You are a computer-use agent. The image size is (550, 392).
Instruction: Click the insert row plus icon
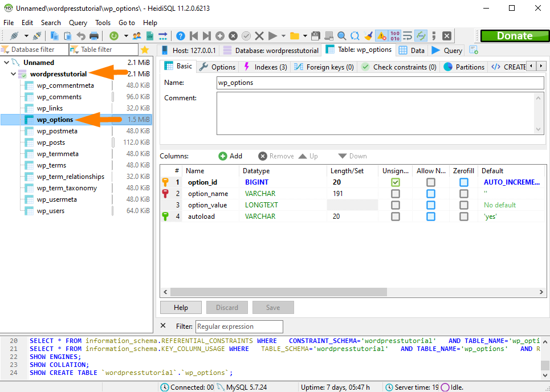click(220, 36)
